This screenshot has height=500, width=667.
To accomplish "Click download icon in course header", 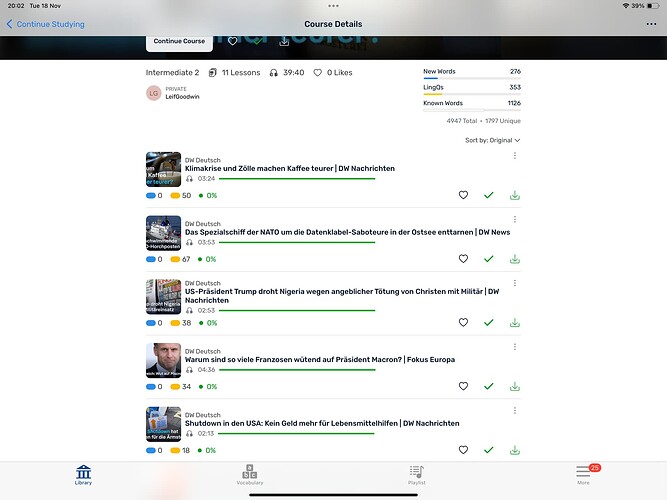I will (284, 41).
